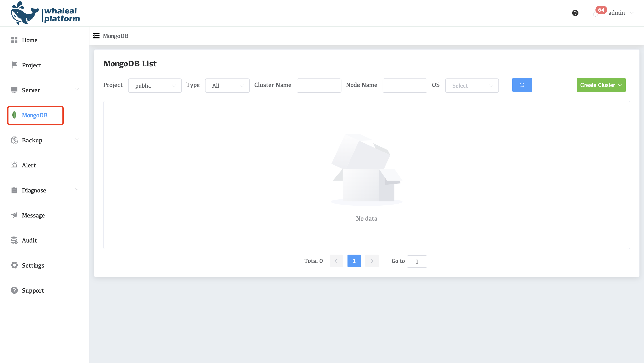644x363 pixels.
Task: Open the Home dashboard from sidebar
Action: pos(30,40)
